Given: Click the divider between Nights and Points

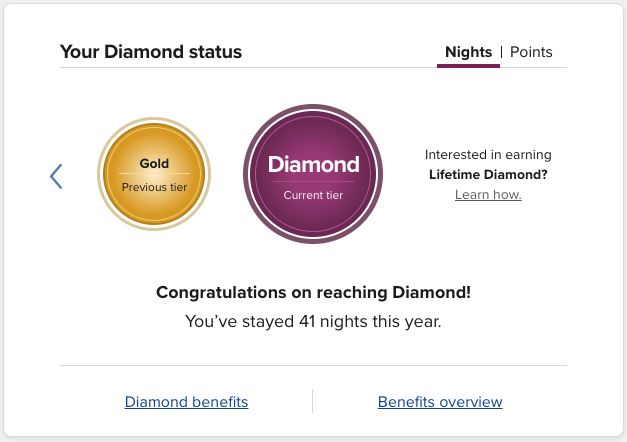Looking at the screenshot, I should [502, 52].
